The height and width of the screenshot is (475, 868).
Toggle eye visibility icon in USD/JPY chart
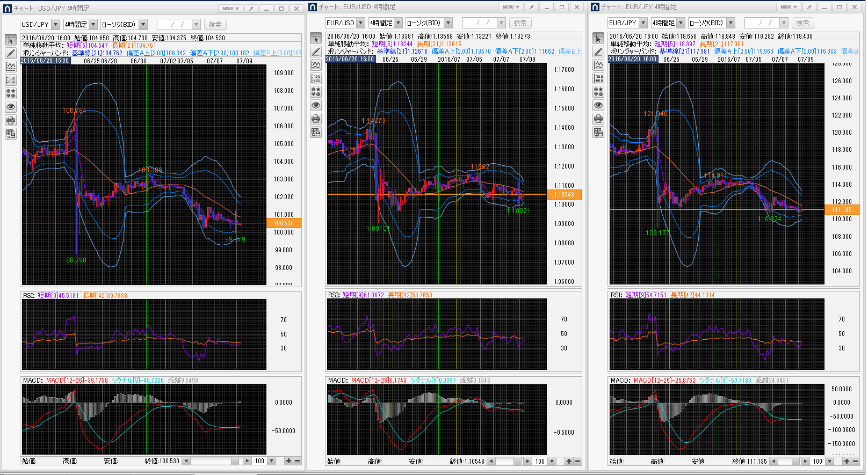pyautogui.click(x=11, y=107)
